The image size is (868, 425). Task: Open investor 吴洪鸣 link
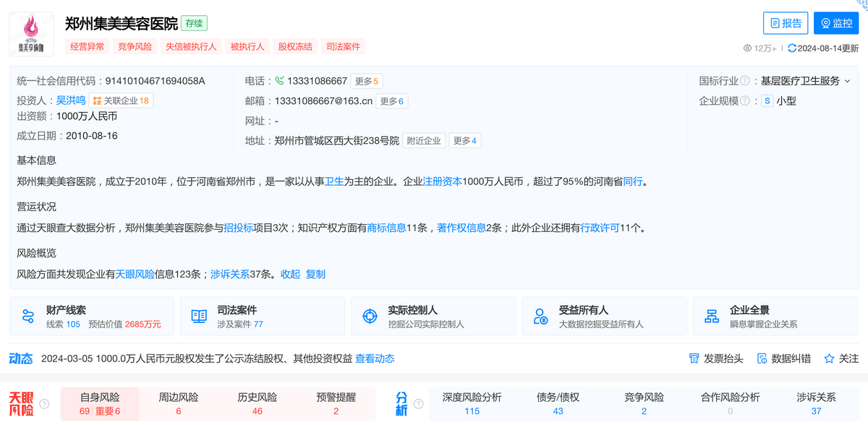[x=71, y=100]
